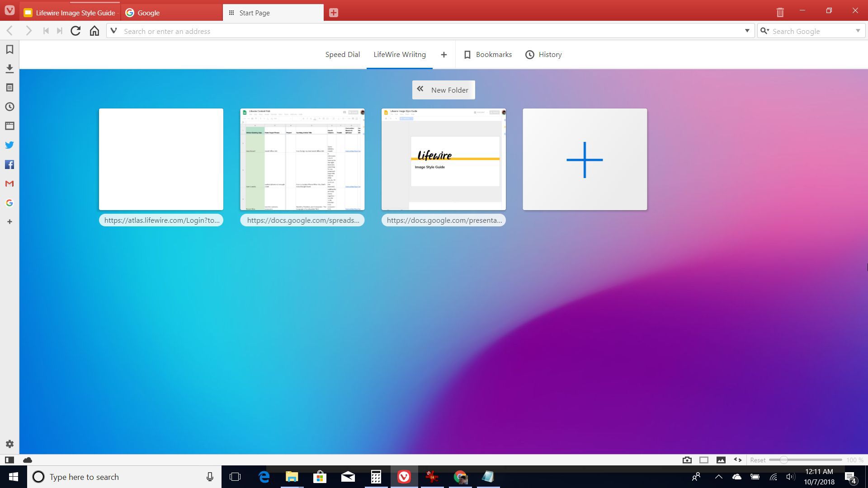Click the Capture Page camera icon
This screenshot has width=868, height=488.
click(x=687, y=460)
